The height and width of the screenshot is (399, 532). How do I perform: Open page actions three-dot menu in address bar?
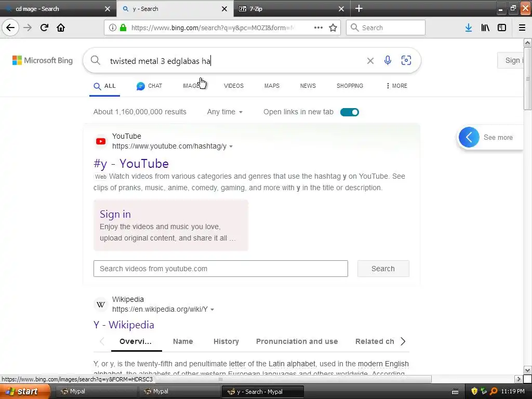tap(318, 28)
